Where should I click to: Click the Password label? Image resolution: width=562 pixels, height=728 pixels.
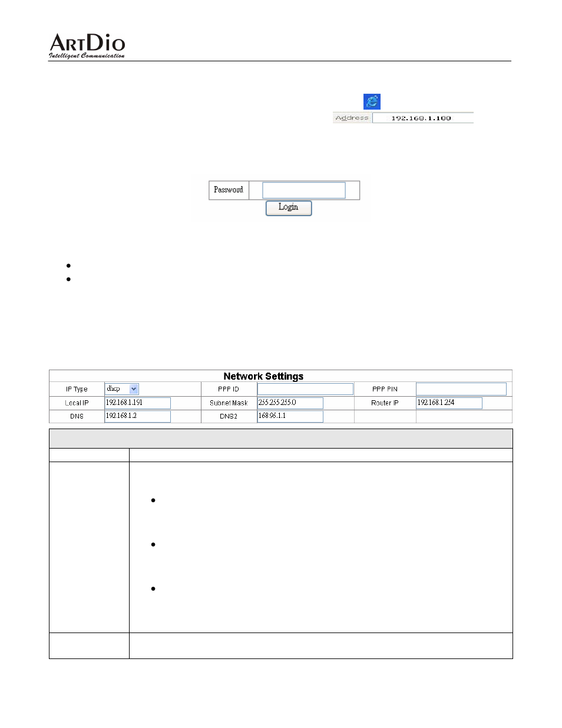point(229,190)
